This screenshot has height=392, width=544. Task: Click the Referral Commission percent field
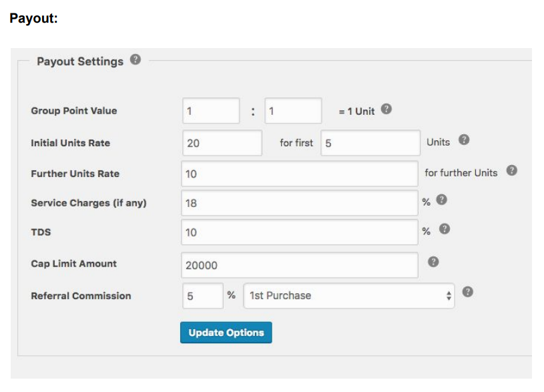click(203, 296)
